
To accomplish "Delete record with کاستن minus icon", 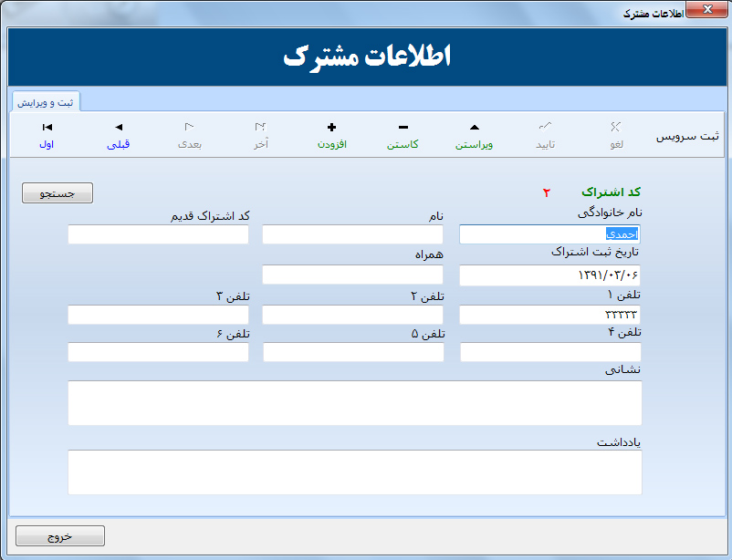I will point(403,127).
